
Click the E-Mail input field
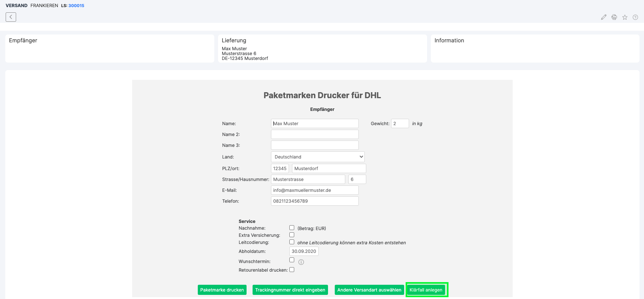pos(314,190)
